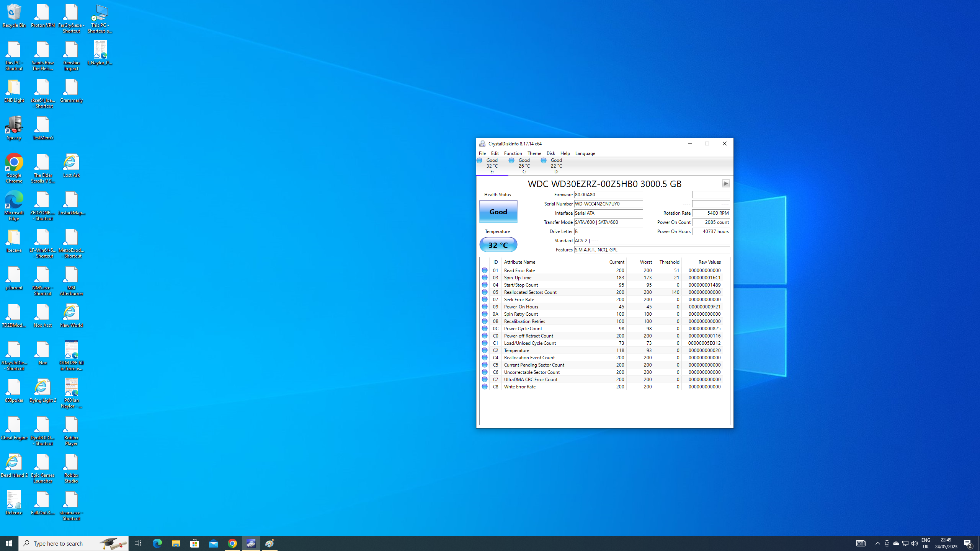Open Microsoft Store from the taskbar
The height and width of the screenshot is (551, 980).
point(195,543)
